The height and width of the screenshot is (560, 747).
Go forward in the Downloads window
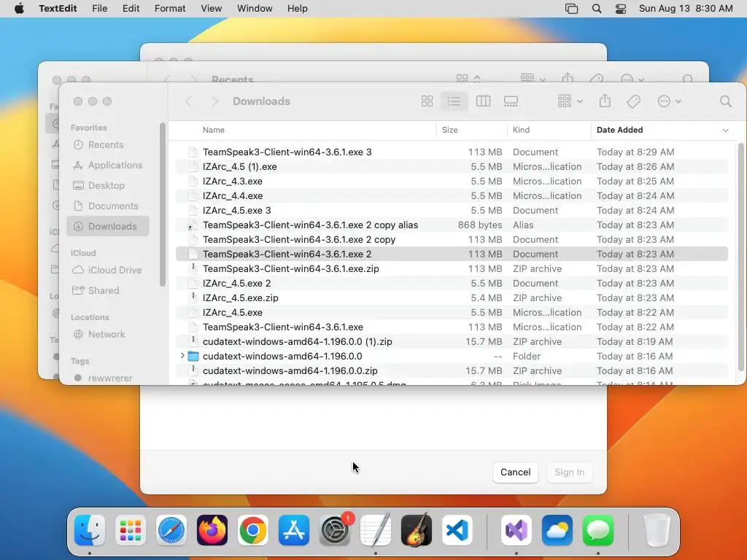coord(214,101)
